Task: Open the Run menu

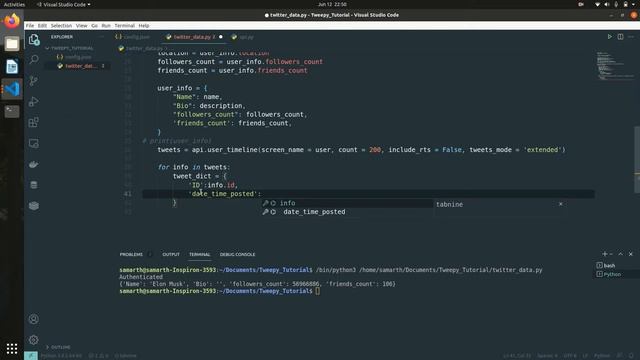Action: [106, 25]
